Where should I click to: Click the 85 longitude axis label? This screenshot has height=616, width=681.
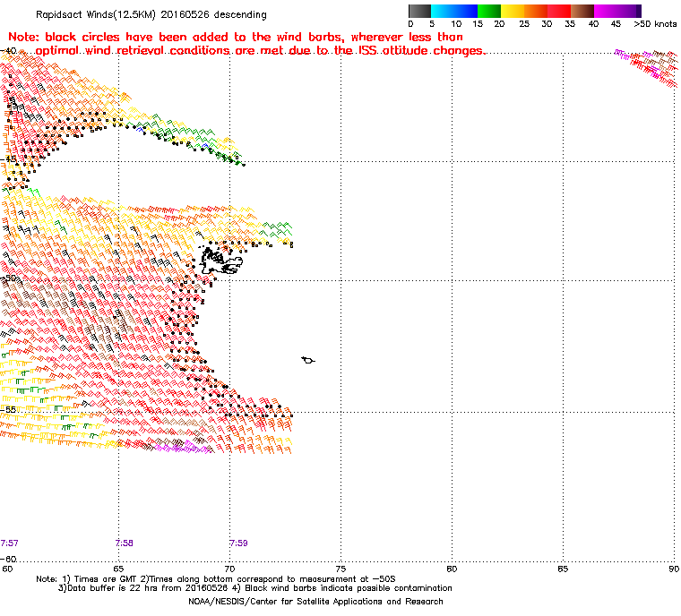coord(563,569)
